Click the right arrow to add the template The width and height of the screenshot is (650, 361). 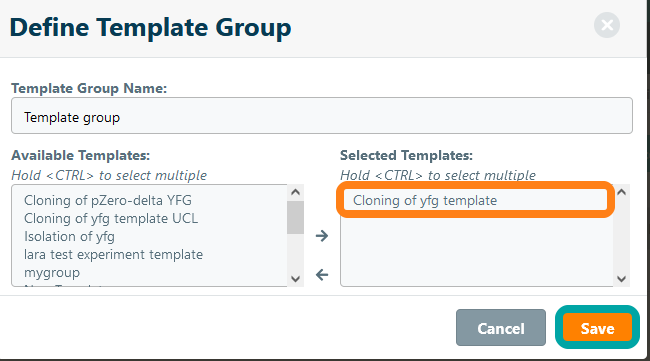coord(322,236)
